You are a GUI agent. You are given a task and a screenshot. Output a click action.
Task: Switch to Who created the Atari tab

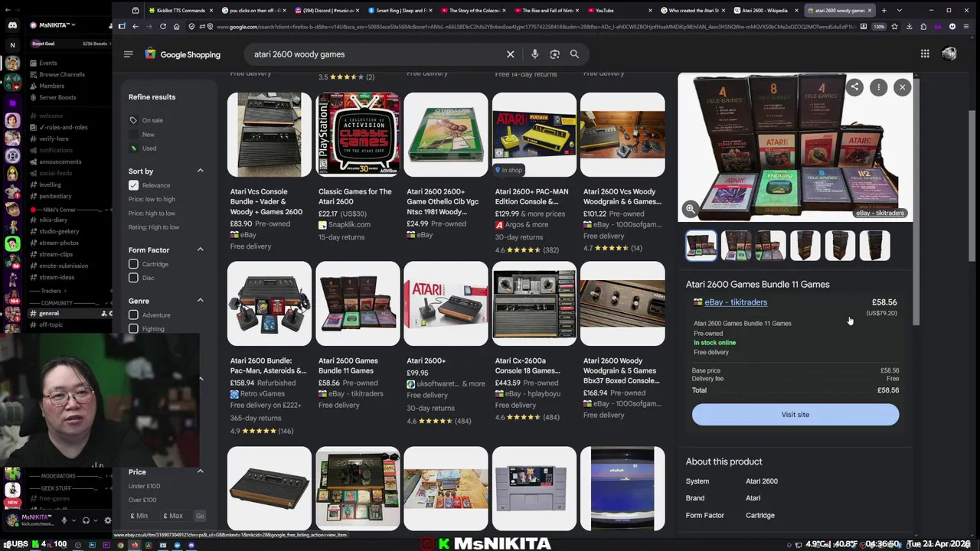tap(692, 11)
